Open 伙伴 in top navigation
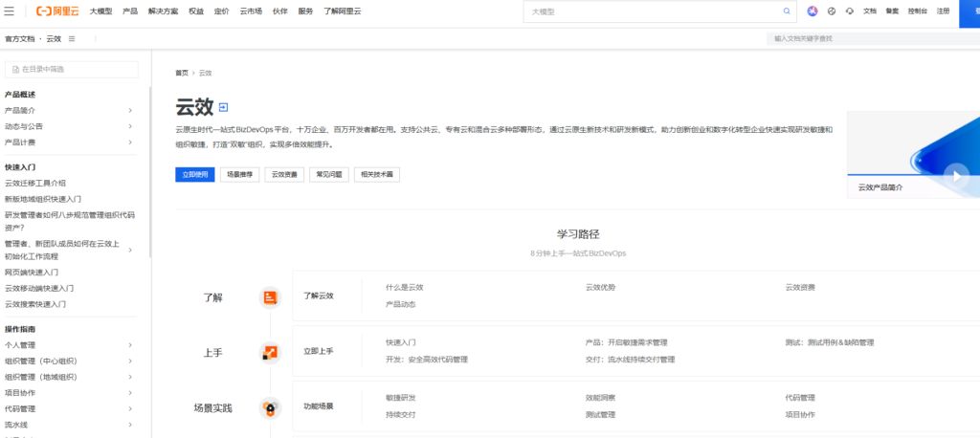 tap(280, 11)
